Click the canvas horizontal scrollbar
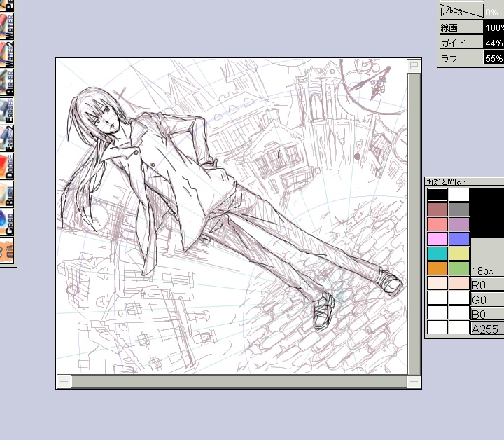The width and height of the screenshot is (504, 440). pos(239,382)
